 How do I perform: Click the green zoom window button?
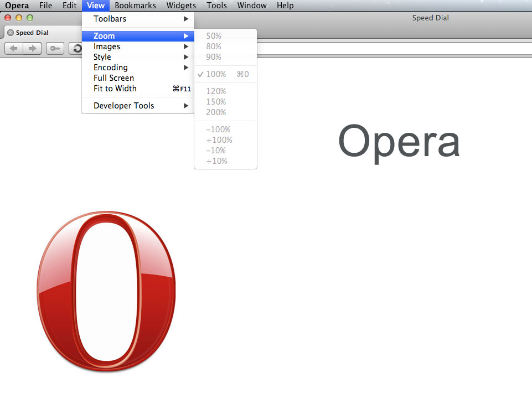30,18
